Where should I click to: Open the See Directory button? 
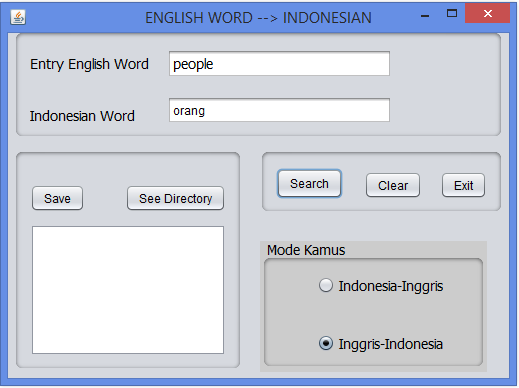point(175,198)
